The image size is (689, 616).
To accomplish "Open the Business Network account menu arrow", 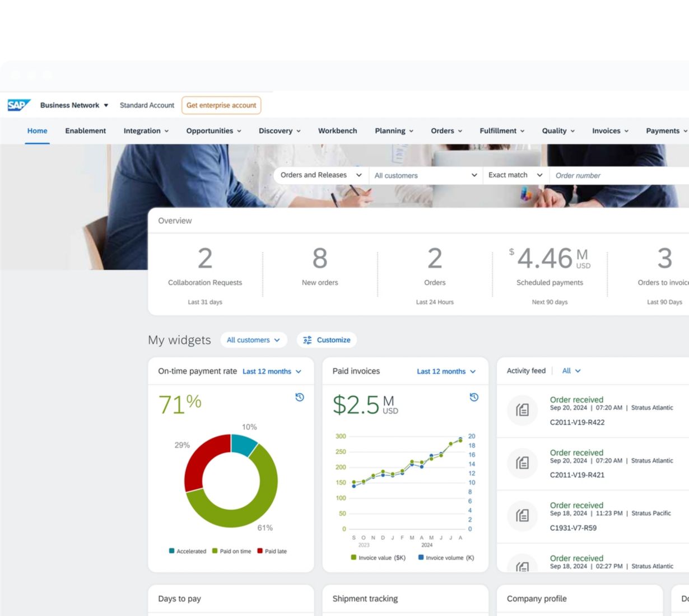I will pos(106,105).
